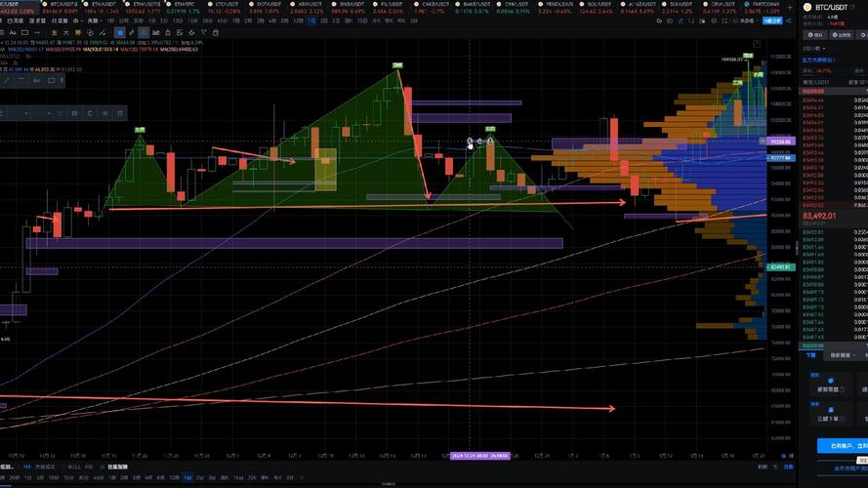Toggle the BOLL indicator at the chart bottom
The width and height of the screenshot is (868, 488).
pyautogui.click(x=74, y=467)
